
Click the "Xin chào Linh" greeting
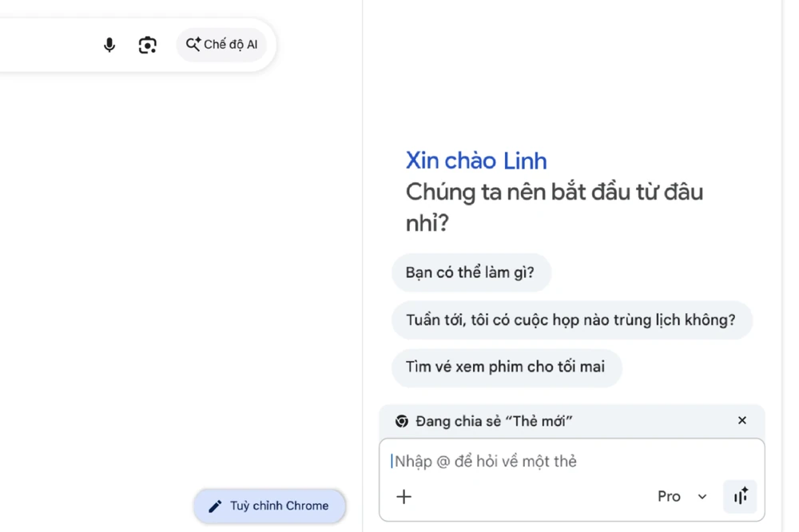tap(476, 161)
